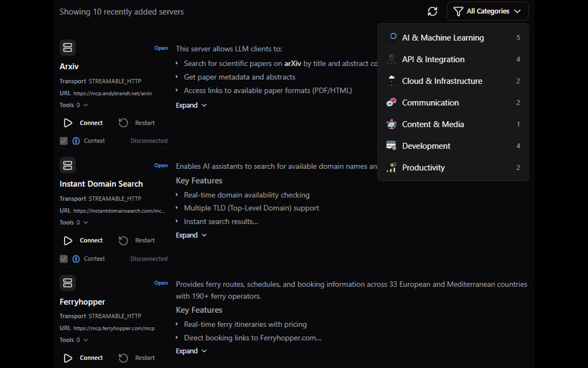Click the Content & Media icon

click(391, 124)
